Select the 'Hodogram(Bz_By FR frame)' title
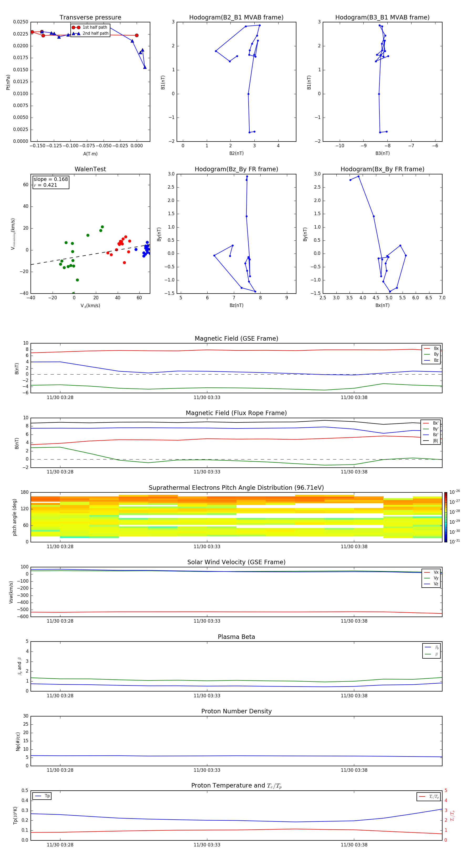Image resolution: width=473 pixels, height=868 pixels. point(236,169)
